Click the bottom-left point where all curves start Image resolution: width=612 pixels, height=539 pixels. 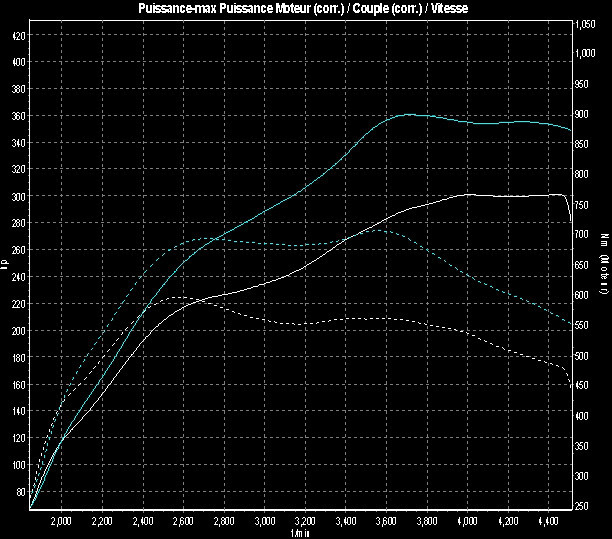click(31, 508)
